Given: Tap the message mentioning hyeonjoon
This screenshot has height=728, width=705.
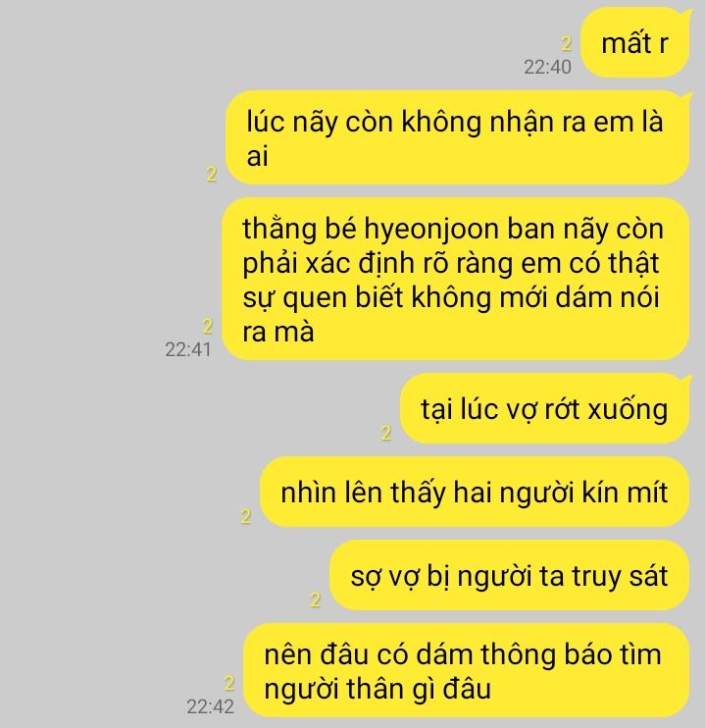Looking at the screenshot, I should (x=455, y=279).
